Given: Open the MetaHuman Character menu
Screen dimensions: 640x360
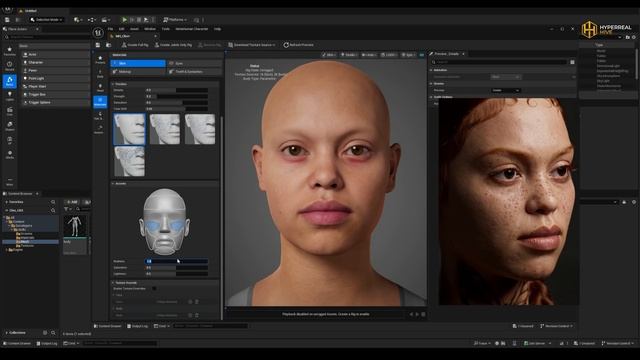Looking at the screenshot, I should pyautogui.click(x=192, y=29).
